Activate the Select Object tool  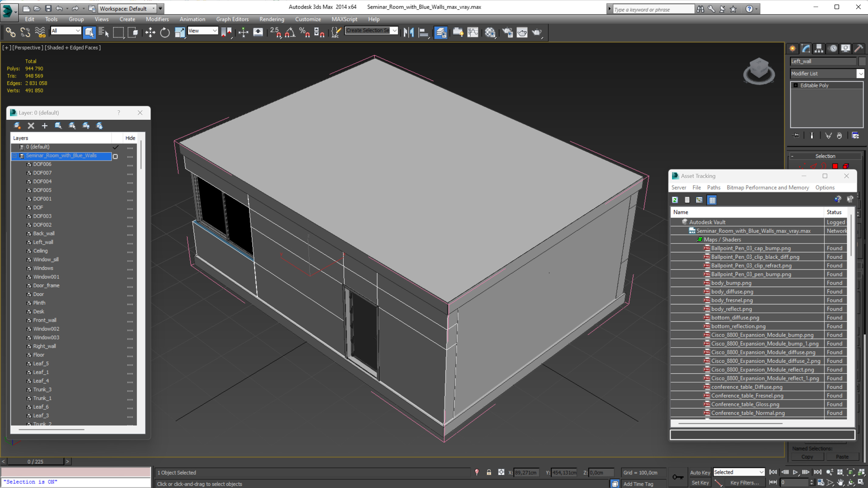click(89, 32)
